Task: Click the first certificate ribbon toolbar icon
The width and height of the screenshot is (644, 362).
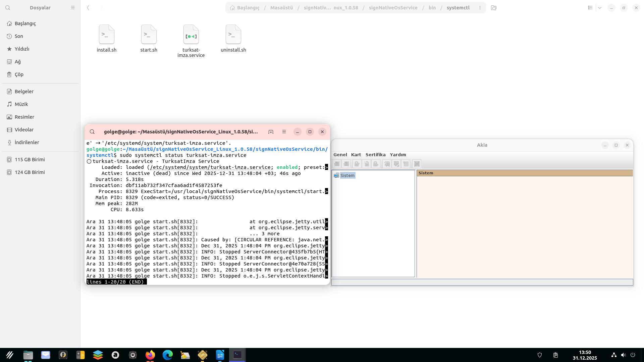Action: click(x=387, y=164)
